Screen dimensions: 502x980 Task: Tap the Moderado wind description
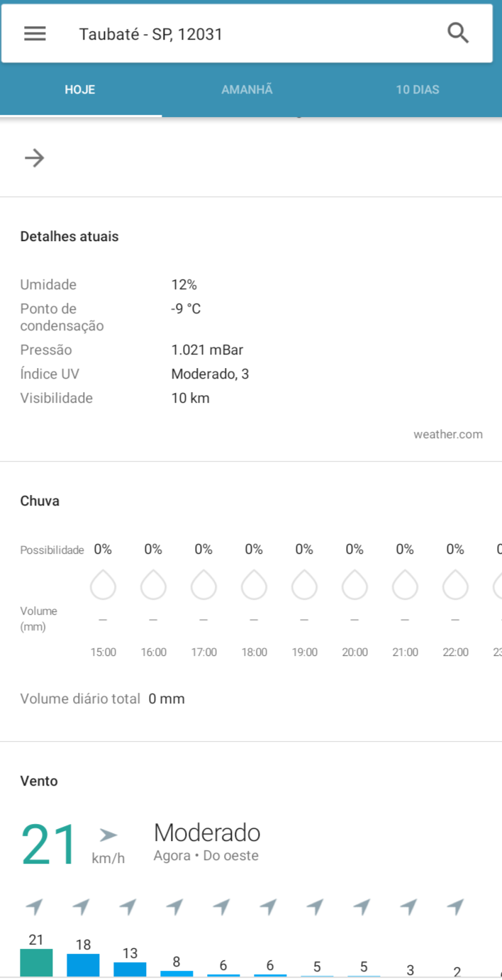[207, 833]
